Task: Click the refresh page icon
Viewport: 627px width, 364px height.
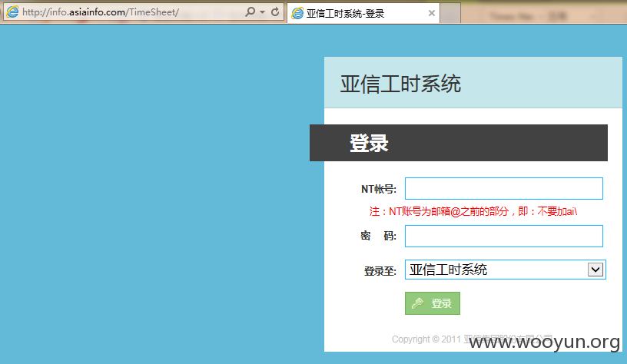Action: point(275,12)
